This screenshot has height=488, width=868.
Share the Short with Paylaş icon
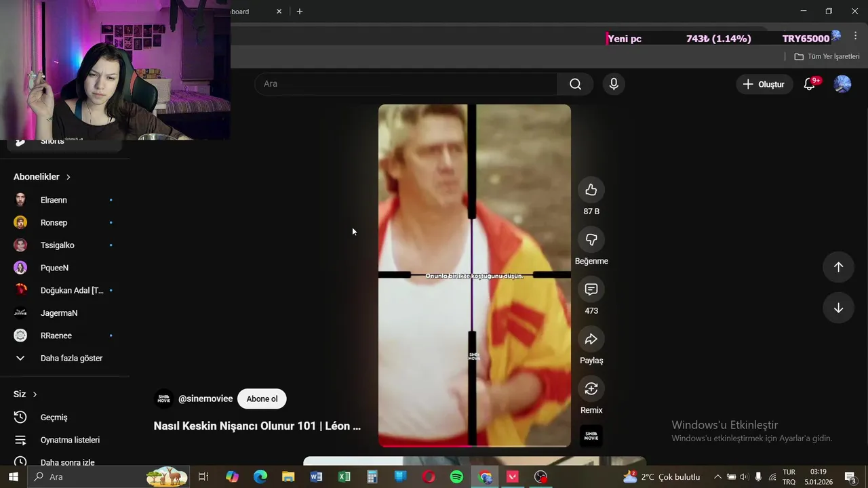591,339
